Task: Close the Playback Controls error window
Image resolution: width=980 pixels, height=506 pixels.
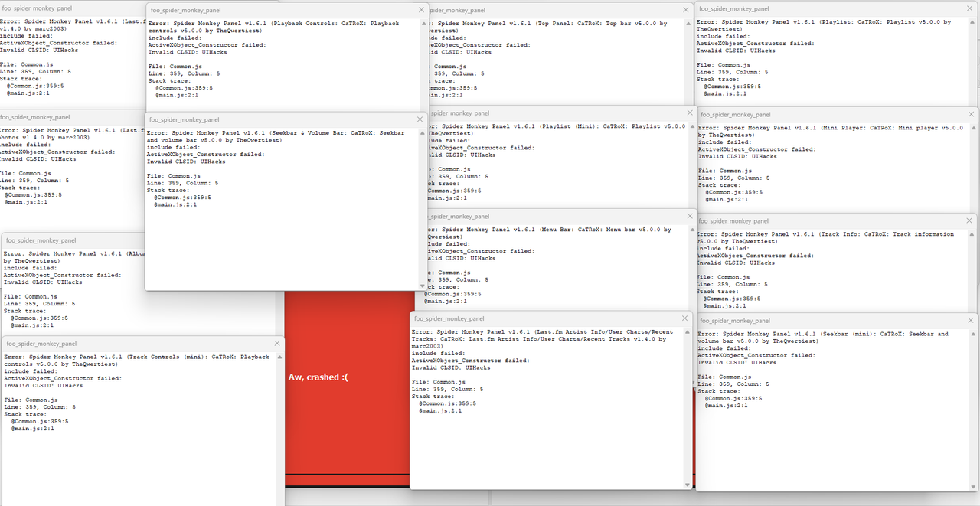Action: [x=420, y=10]
